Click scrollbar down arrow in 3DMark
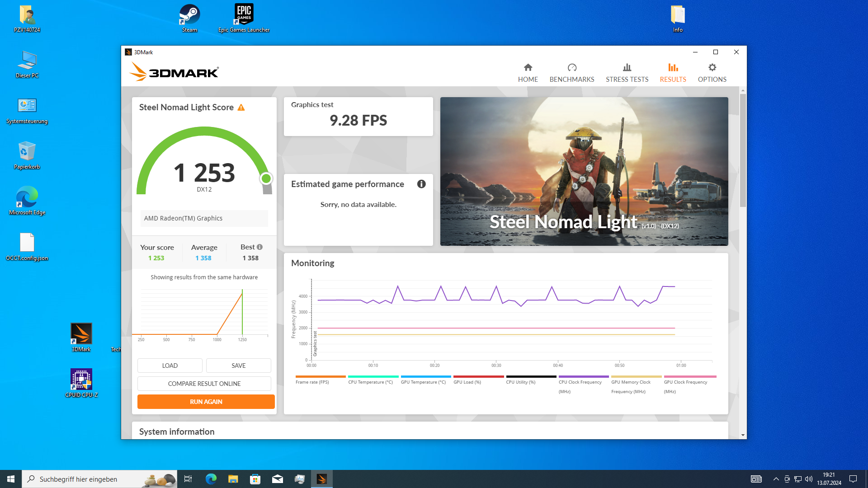Image resolution: width=868 pixels, height=488 pixels. tap(743, 435)
